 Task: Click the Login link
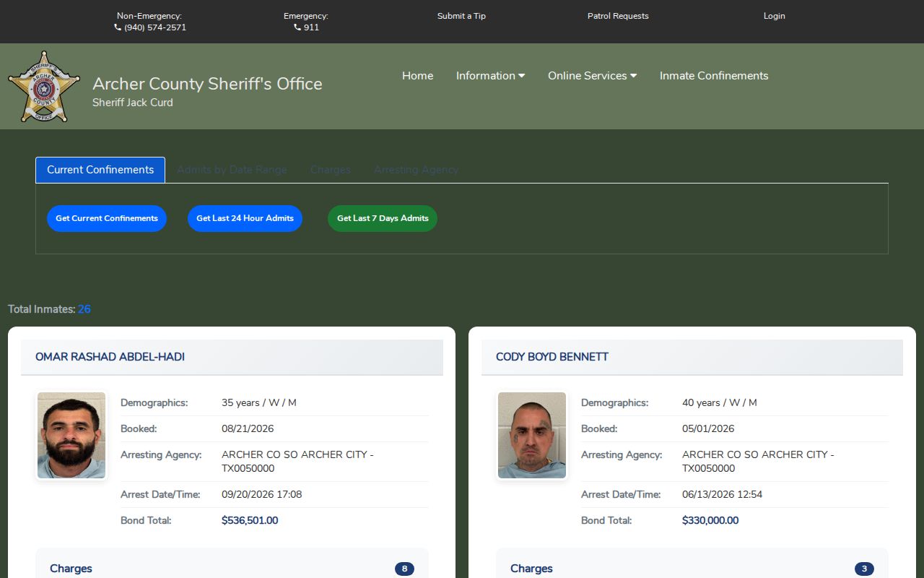pos(775,16)
